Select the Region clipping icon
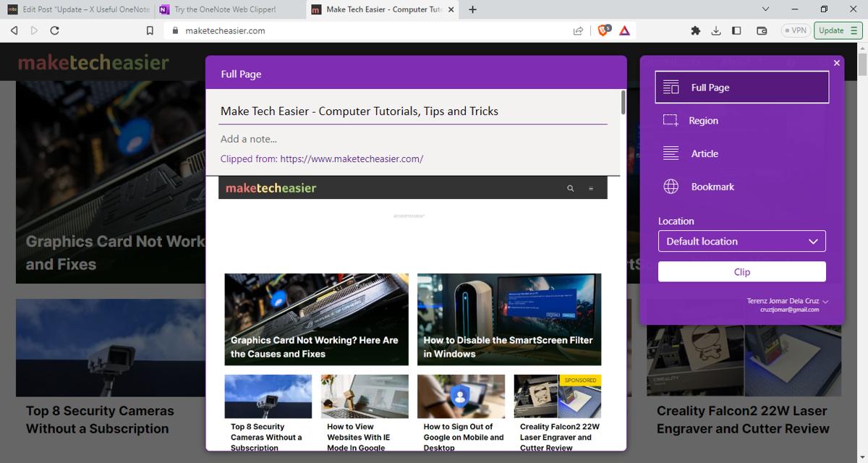This screenshot has height=463, width=868. 671,120
